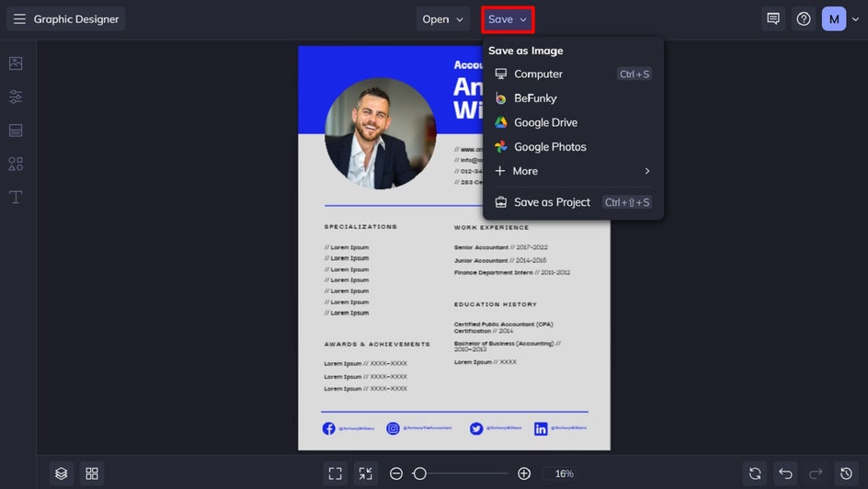
Task: Click the M user avatar
Action: point(834,18)
